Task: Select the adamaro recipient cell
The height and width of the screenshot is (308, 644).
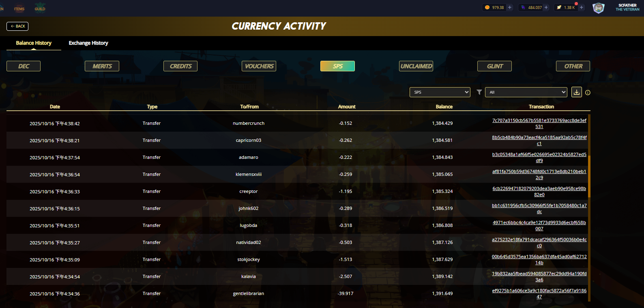Action: tap(249, 157)
